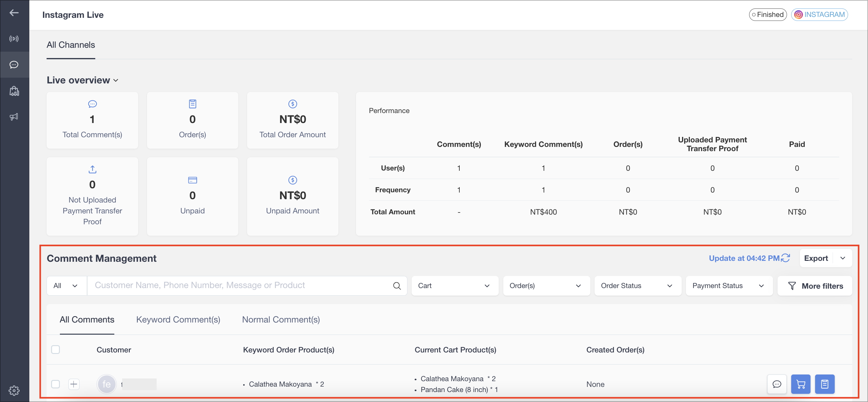The image size is (868, 402).
Task: Click the Unpaid Amount dollar icon
Action: (292, 180)
